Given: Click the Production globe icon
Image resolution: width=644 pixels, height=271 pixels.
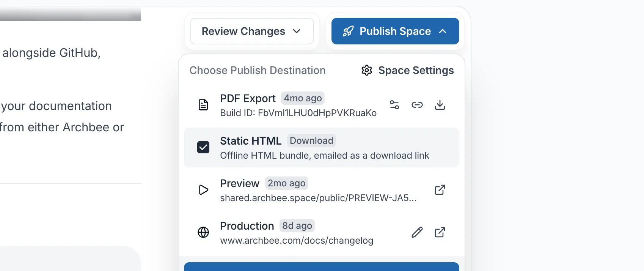Looking at the screenshot, I should pos(203,232).
